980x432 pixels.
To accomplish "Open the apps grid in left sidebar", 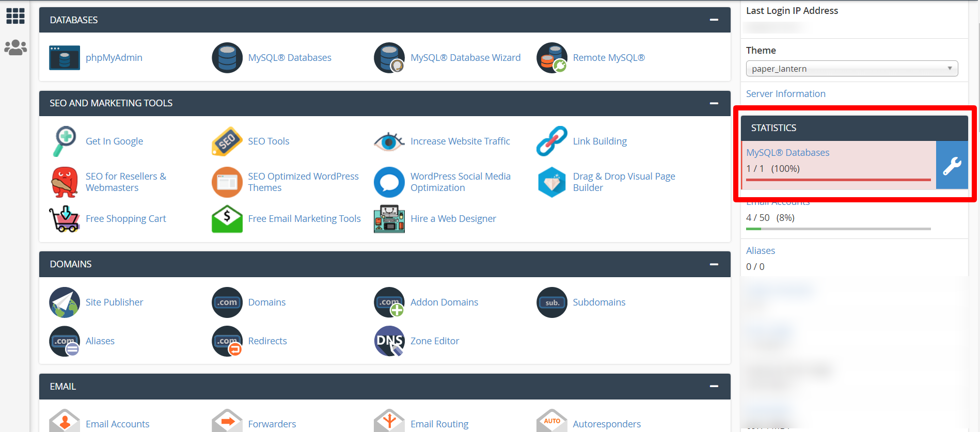I will (x=15, y=16).
